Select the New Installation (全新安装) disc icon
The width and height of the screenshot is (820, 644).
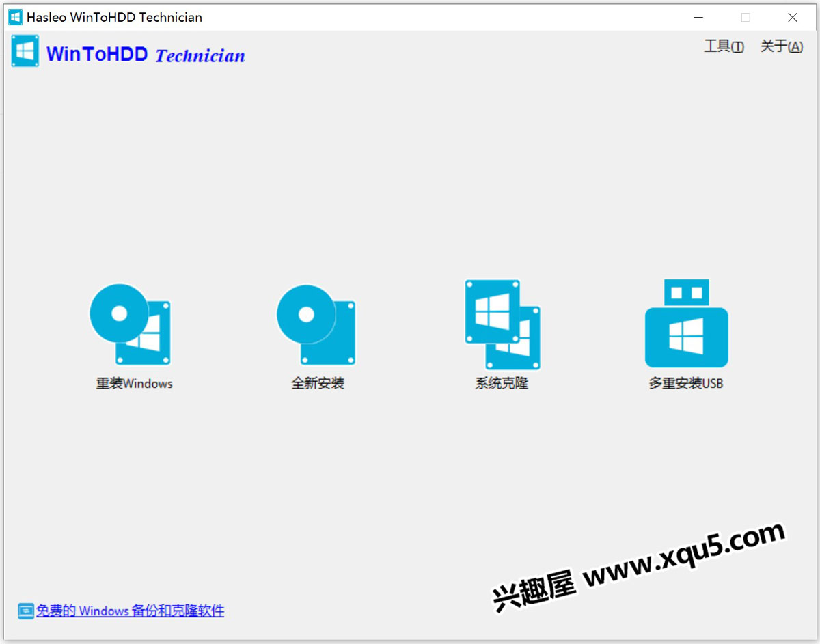tap(316, 324)
